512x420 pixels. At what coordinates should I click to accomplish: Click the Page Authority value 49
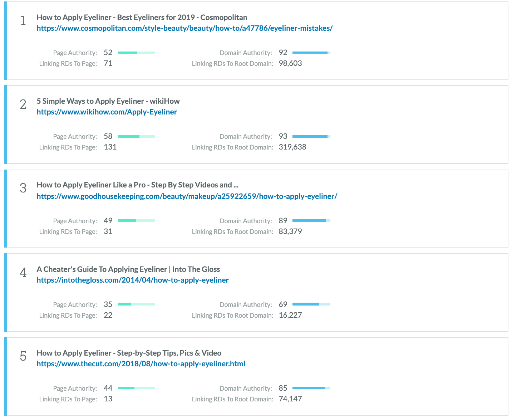pos(108,221)
